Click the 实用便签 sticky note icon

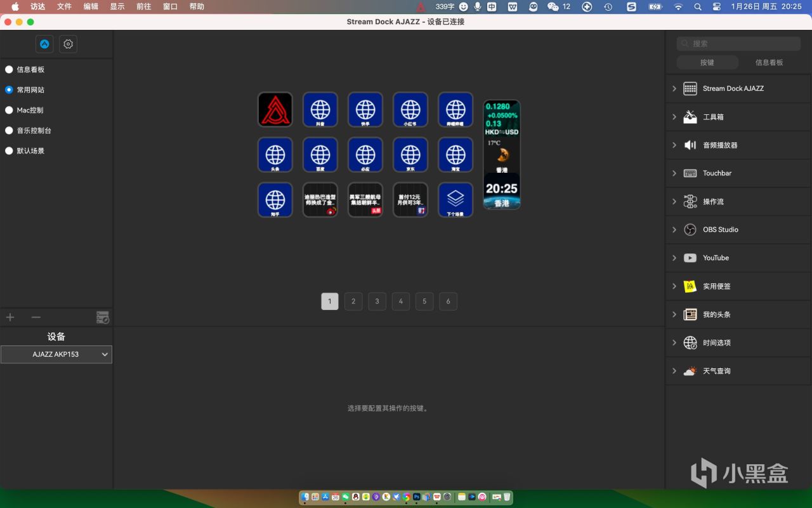pos(690,286)
